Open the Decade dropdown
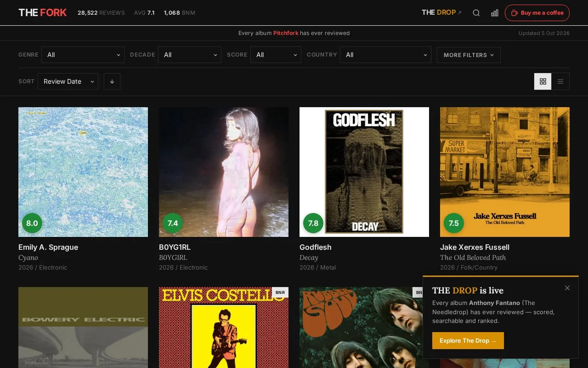The width and height of the screenshot is (588, 368). [190, 55]
